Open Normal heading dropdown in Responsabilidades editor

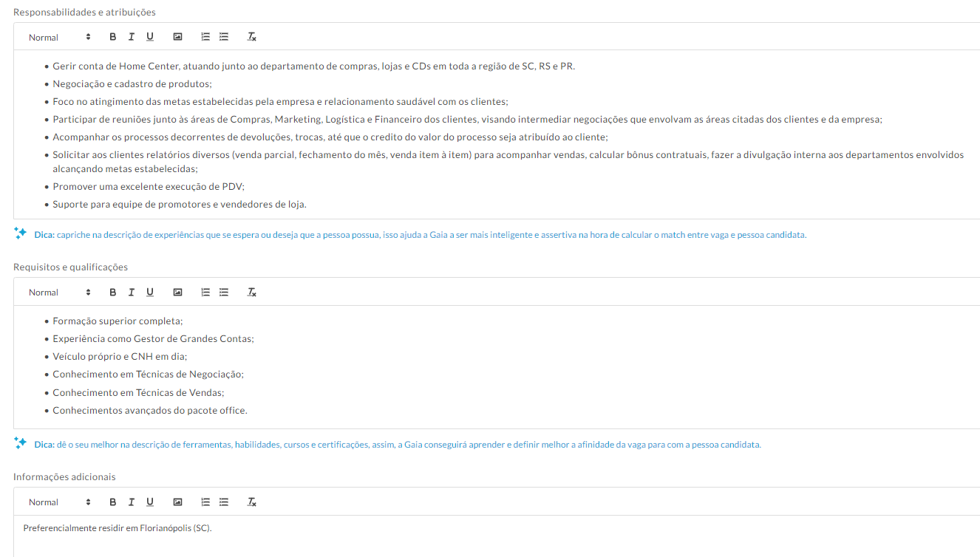(59, 37)
